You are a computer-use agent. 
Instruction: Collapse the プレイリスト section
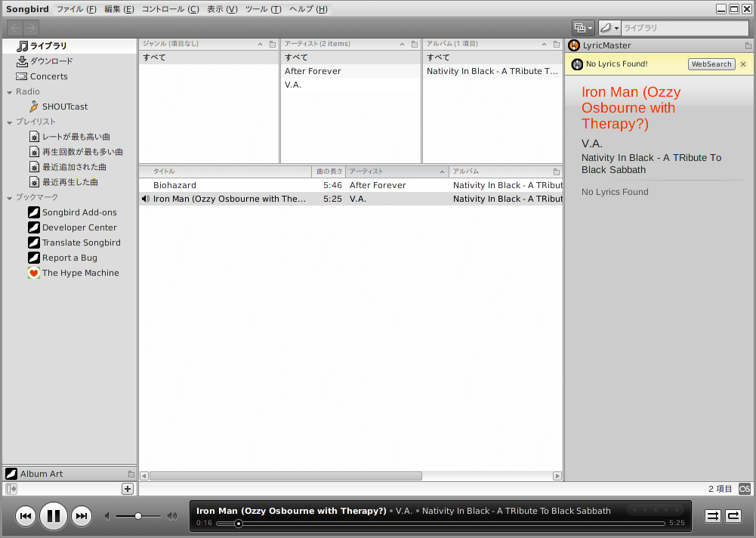(x=9, y=122)
